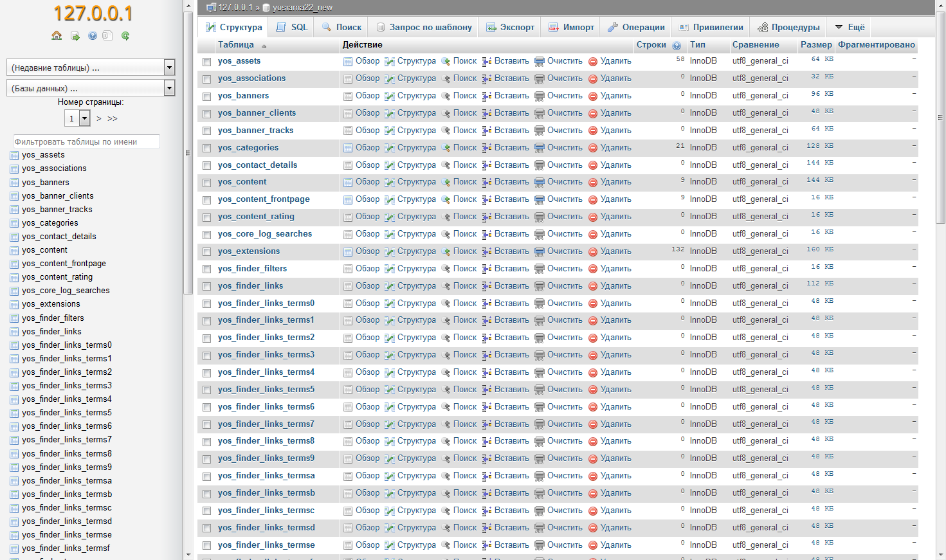Click the search icon for yos_categories row
946x560 pixels.
click(446, 148)
